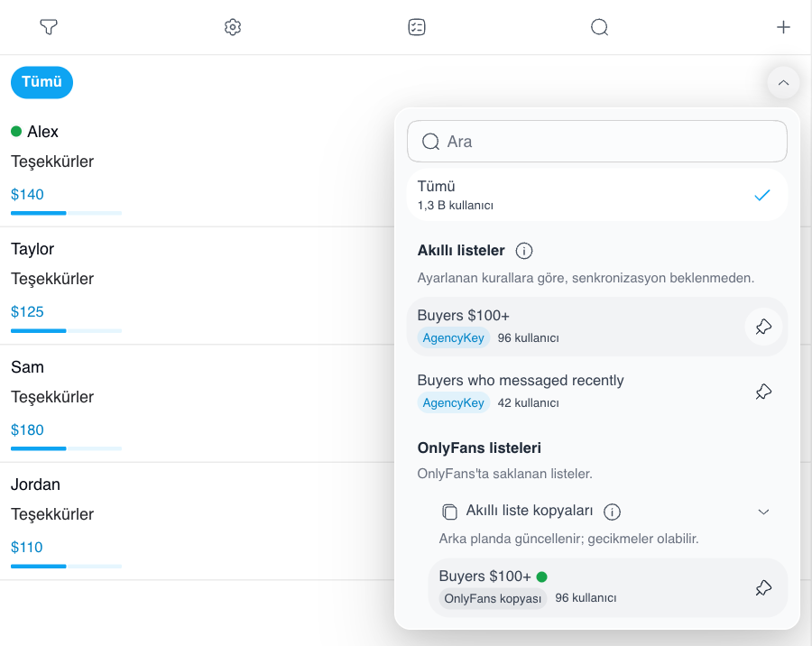The height and width of the screenshot is (646, 812).
Task: Click info icon next to Akıllı listeler
Action: click(x=523, y=251)
